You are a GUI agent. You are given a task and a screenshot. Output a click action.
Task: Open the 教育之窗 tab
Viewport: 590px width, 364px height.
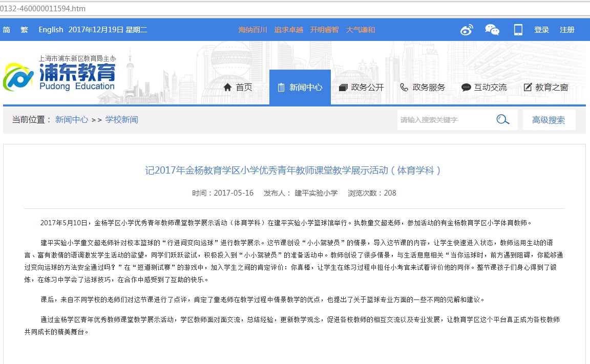click(546, 87)
